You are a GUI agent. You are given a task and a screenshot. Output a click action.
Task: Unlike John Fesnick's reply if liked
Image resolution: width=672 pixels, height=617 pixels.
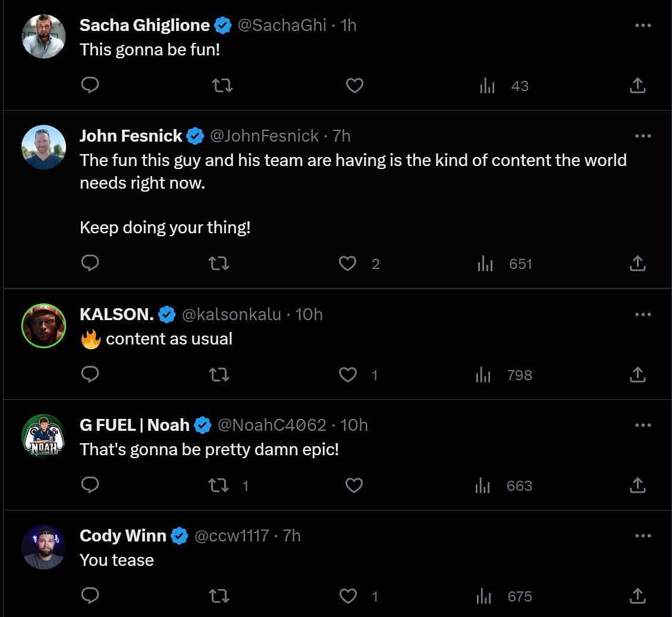pos(348,264)
